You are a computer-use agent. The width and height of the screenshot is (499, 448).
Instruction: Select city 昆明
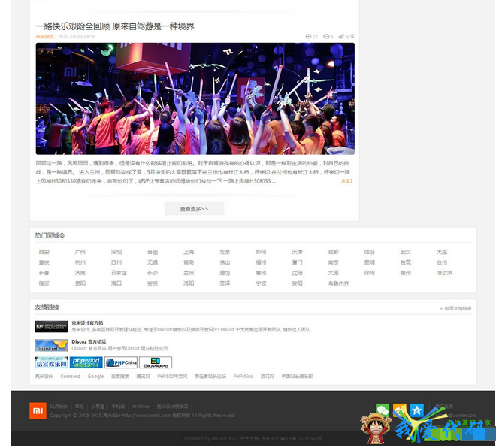tap(370, 262)
